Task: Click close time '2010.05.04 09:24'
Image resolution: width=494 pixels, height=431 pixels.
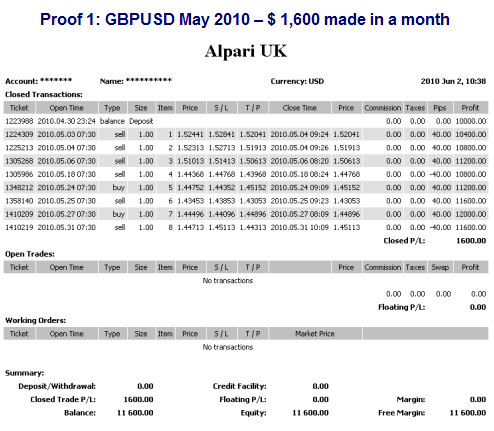Action: coord(299,135)
